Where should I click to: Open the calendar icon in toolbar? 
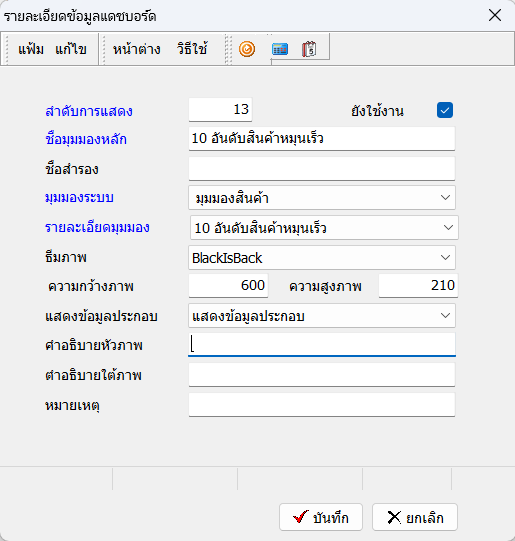(x=309, y=49)
